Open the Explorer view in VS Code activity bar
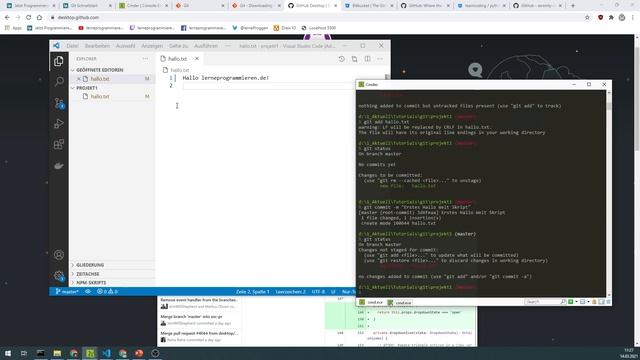640x360 pixels. coord(59,61)
